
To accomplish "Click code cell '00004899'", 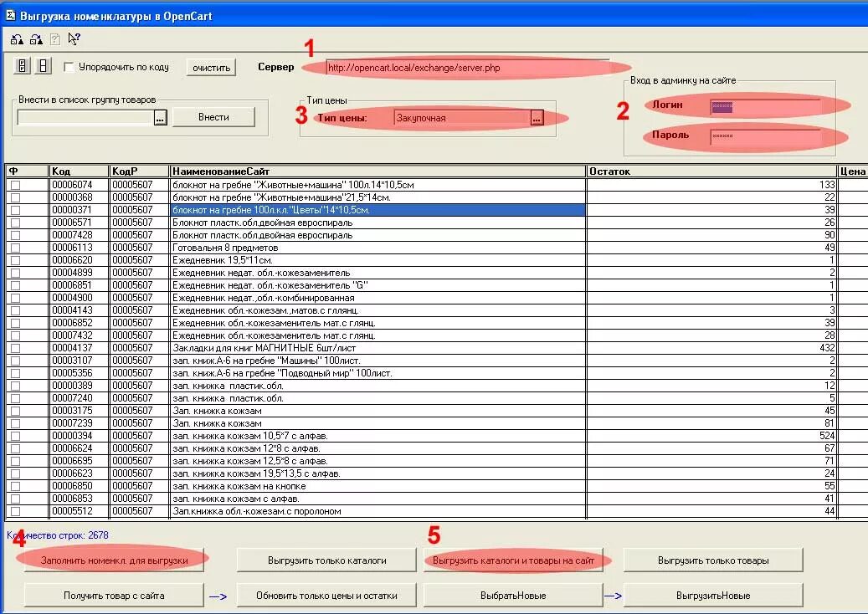I will [x=79, y=273].
